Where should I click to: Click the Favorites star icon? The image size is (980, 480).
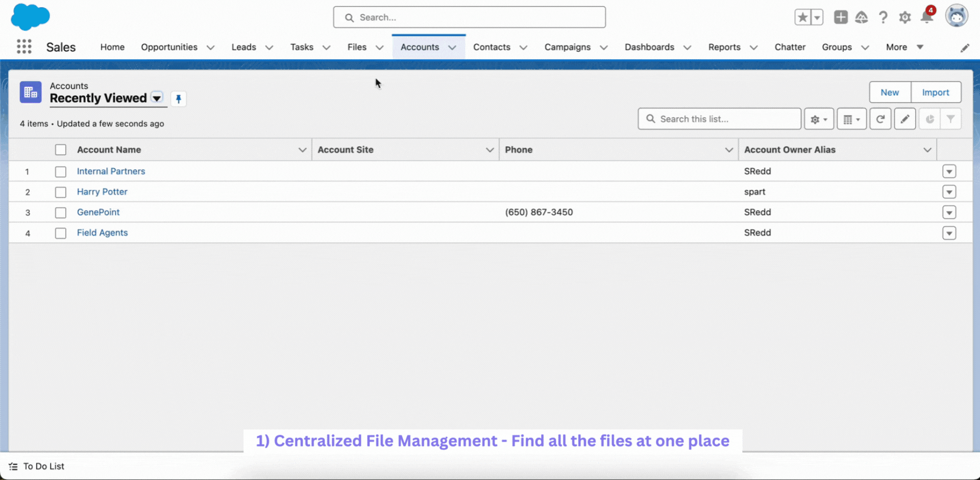pos(802,17)
